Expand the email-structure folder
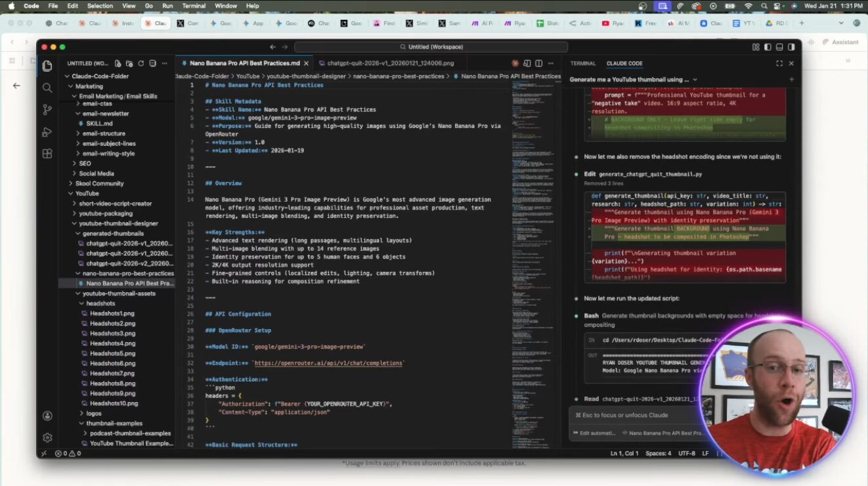This screenshot has height=486, width=868. pyautogui.click(x=78, y=133)
